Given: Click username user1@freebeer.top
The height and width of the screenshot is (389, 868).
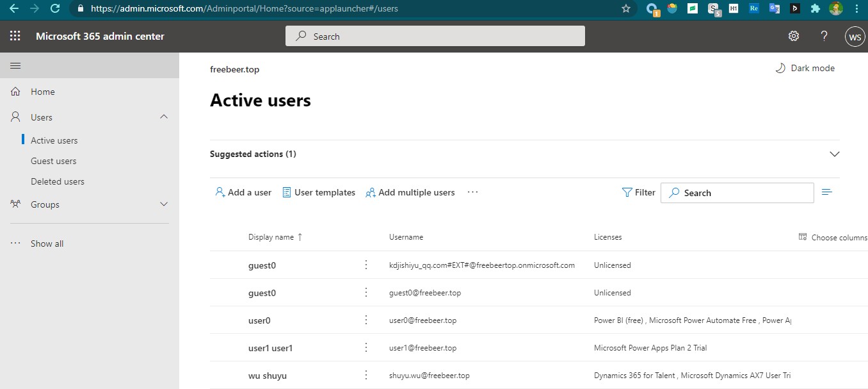Looking at the screenshot, I should (422, 348).
